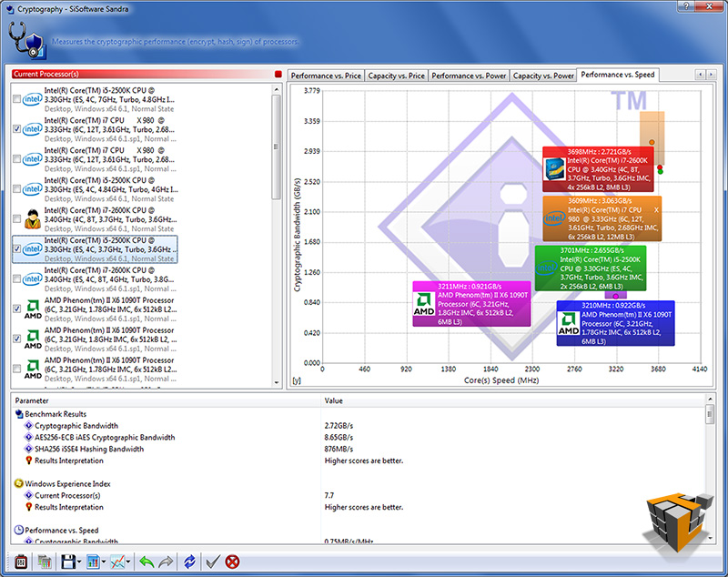This screenshot has width=728, height=577.
Task: Click the results panel scroll down arrow
Action: coord(710,539)
